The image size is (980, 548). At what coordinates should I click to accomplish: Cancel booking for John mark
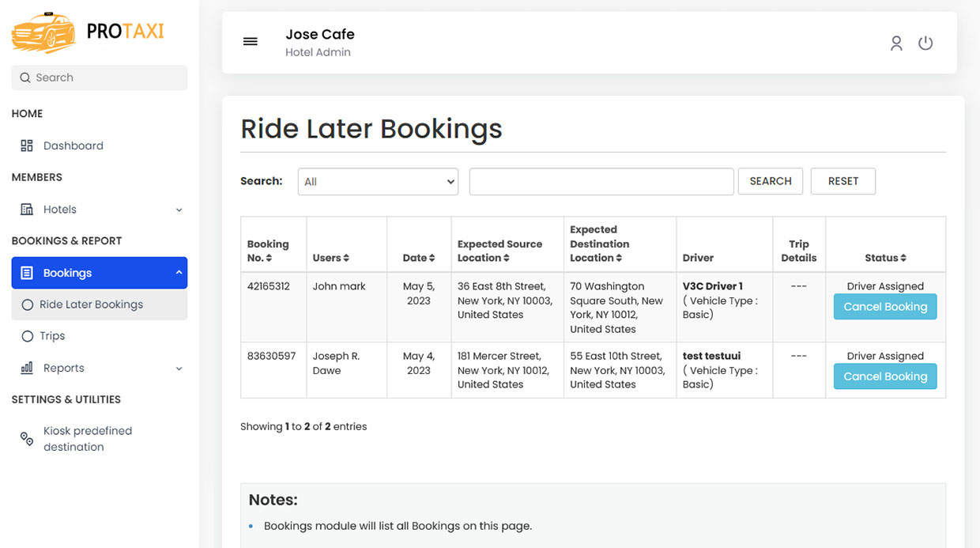pyautogui.click(x=884, y=307)
